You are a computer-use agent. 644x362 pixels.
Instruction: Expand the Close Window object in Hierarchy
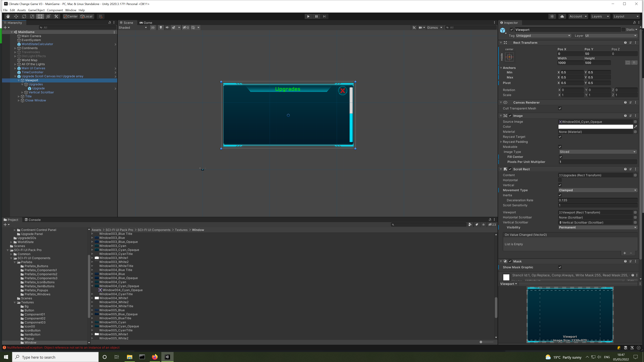[x=19, y=100]
